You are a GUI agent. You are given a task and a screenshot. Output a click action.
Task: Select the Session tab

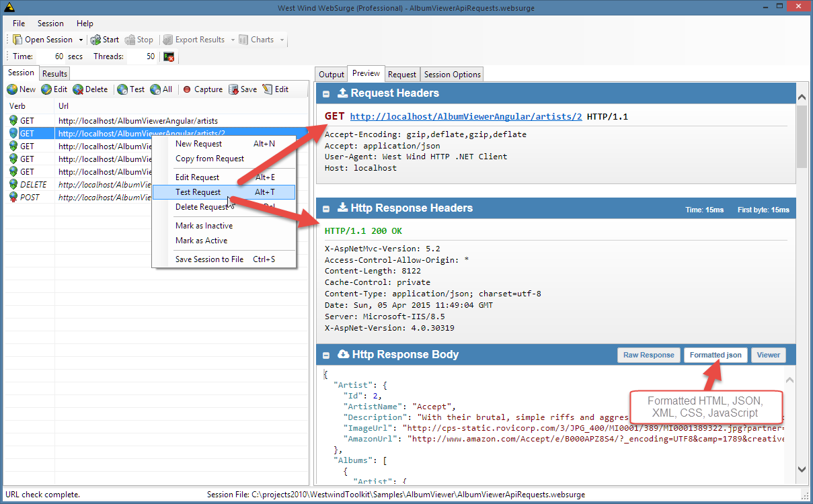tap(21, 73)
